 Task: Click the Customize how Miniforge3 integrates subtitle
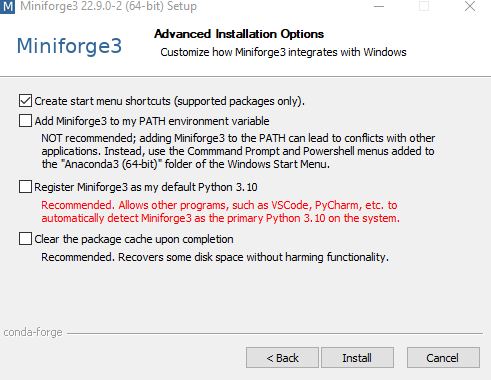283,52
